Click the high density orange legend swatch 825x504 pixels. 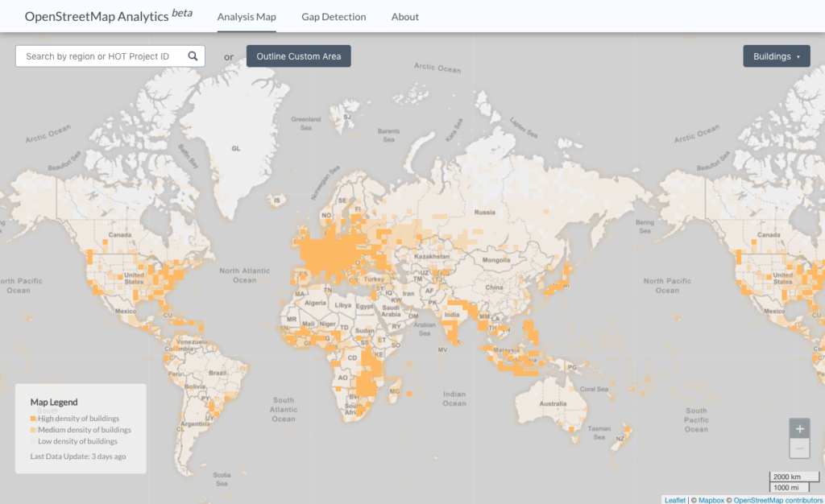33,419
